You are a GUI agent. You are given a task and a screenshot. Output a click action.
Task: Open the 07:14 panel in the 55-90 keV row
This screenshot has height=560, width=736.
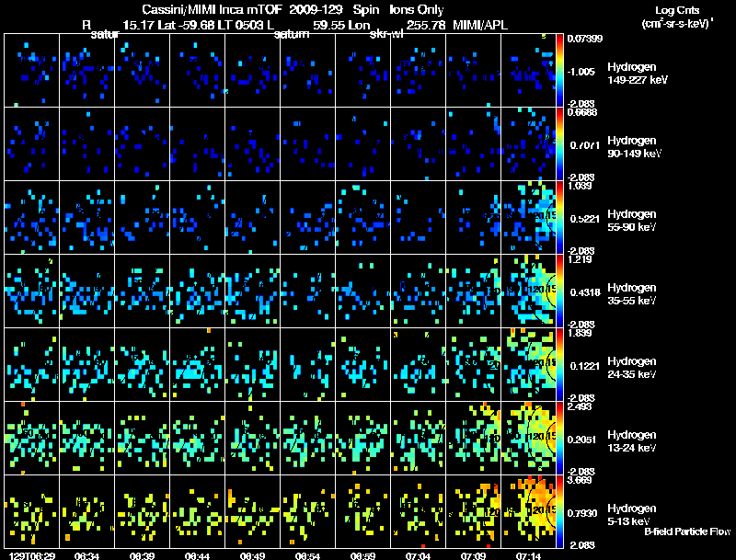(x=528, y=218)
